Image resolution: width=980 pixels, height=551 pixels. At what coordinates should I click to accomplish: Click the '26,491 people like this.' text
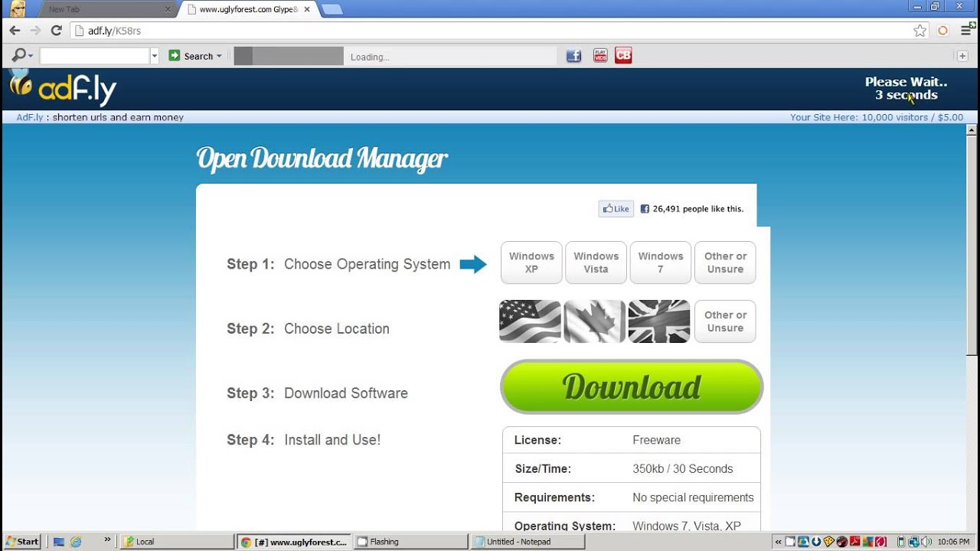(697, 209)
